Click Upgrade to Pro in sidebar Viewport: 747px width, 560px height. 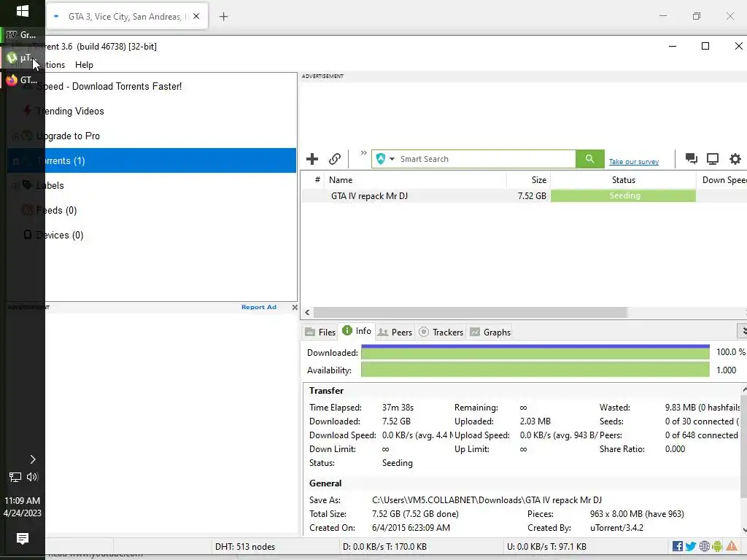pyautogui.click(x=68, y=136)
